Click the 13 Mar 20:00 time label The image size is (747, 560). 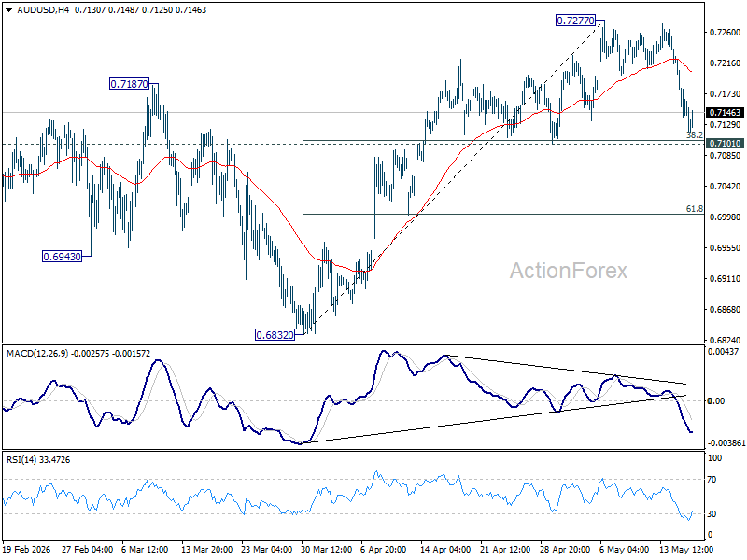point(206,549)
